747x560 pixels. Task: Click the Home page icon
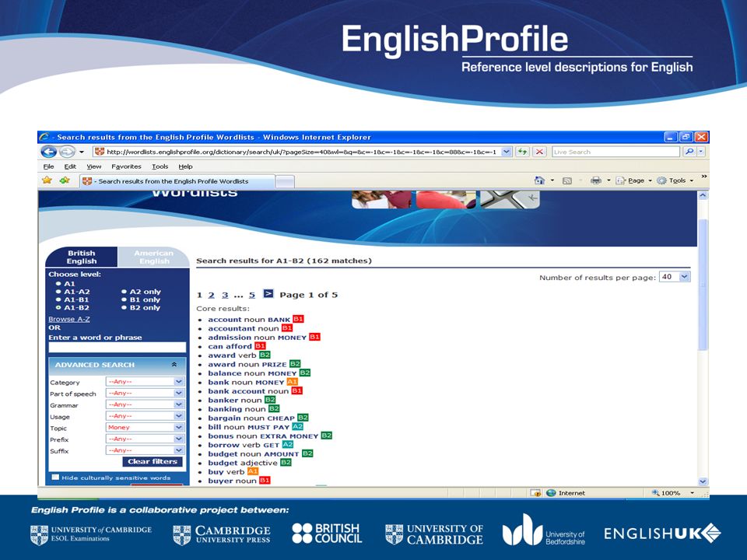pos(539,180)
